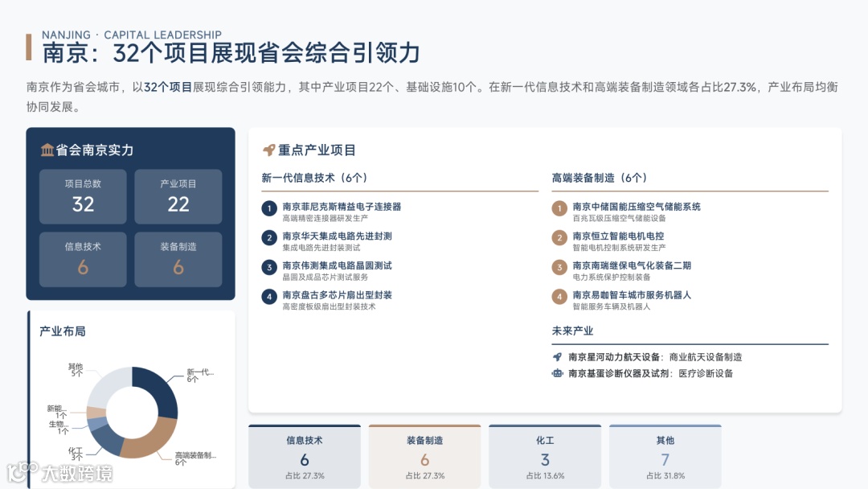Click the subtitle 集成电路先进封装测试
Screen dimensions: 868x489
click(x=321, y=248)
